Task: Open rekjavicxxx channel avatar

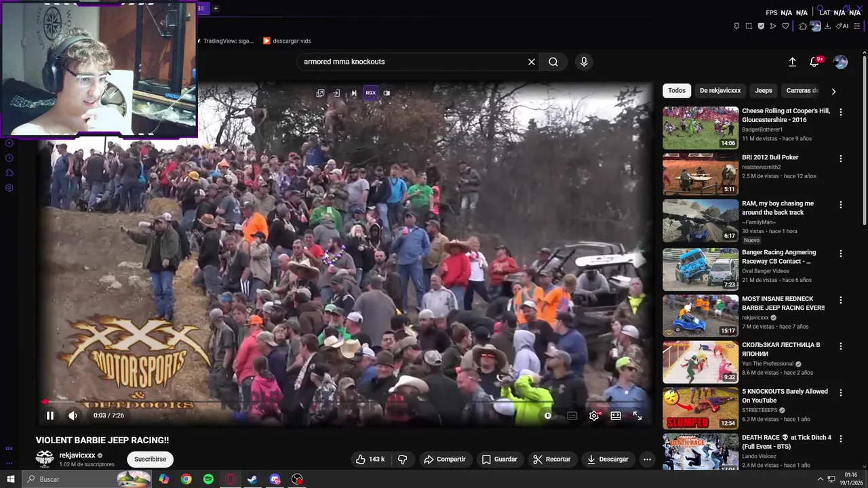Action: click(45, 459)
